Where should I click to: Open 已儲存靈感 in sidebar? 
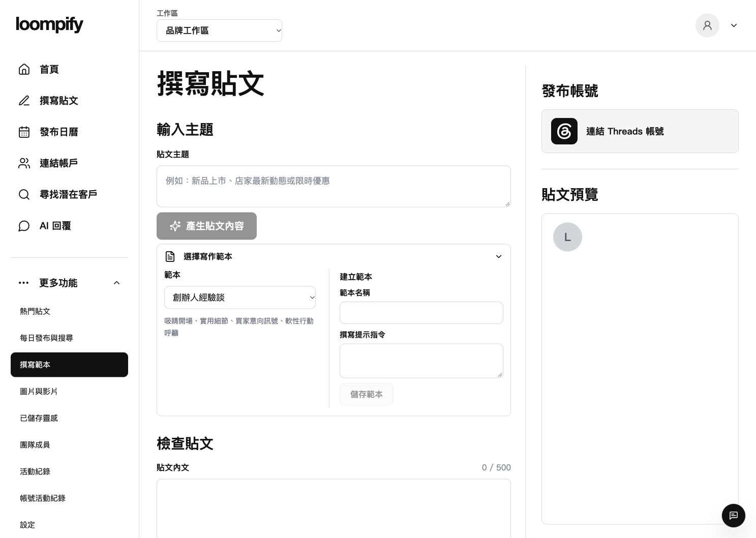pos(69,418)
